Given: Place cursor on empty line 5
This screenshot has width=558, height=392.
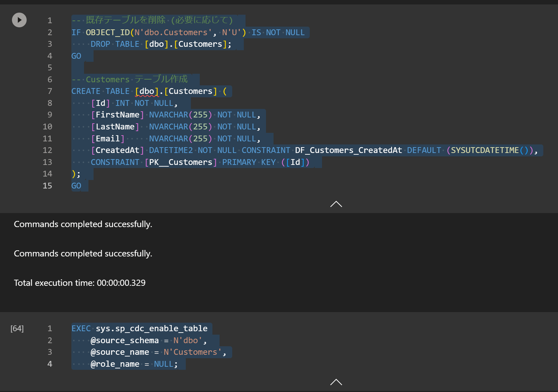Looking at the screenshot, I should click(x=77, y=68).
